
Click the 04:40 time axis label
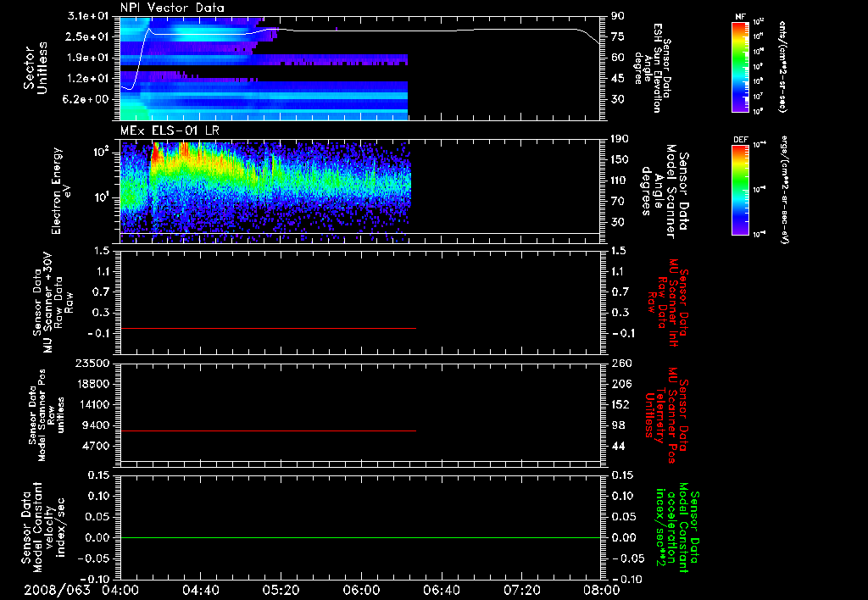click(200, 590)
